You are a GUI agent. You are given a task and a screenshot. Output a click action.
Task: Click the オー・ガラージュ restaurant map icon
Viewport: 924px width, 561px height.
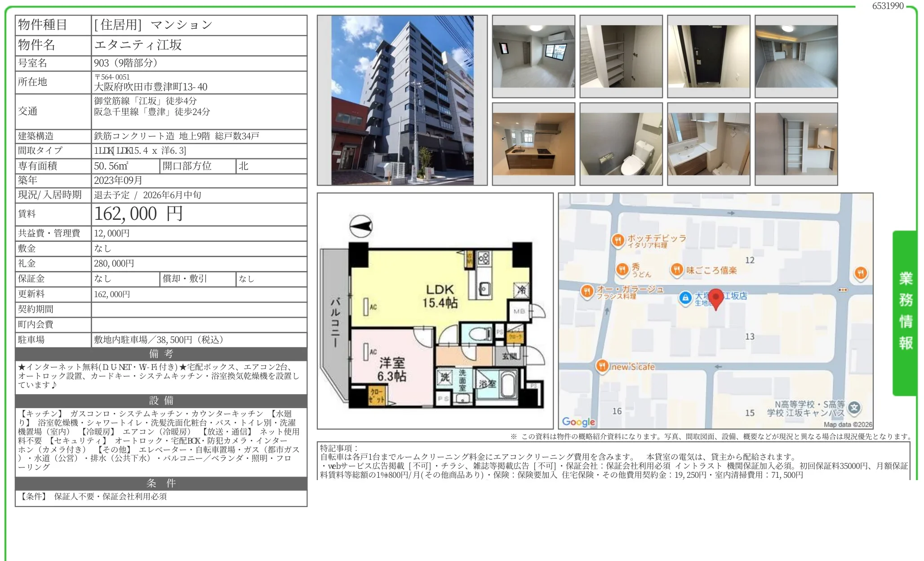(586, 291)
